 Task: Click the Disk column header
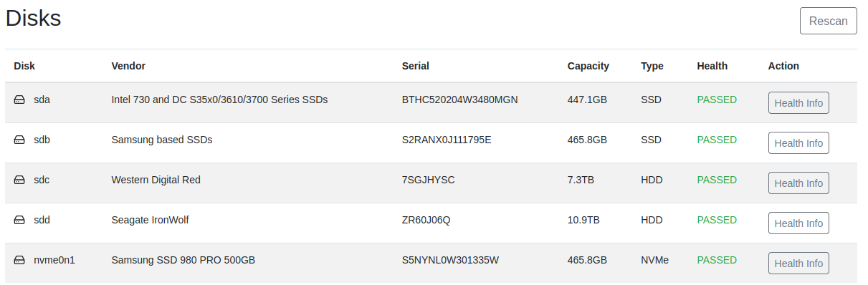(x=24, y=66)
